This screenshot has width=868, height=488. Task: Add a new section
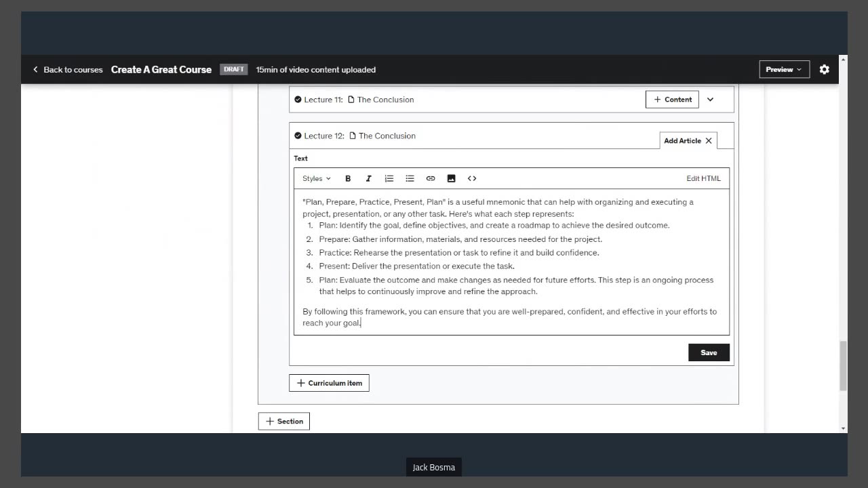(x=284, y=421)
